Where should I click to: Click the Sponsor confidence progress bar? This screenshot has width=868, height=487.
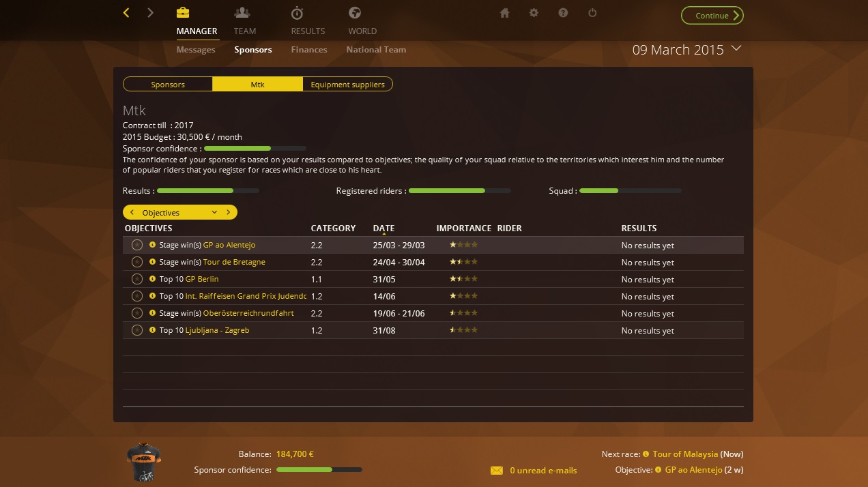(255, 148)
